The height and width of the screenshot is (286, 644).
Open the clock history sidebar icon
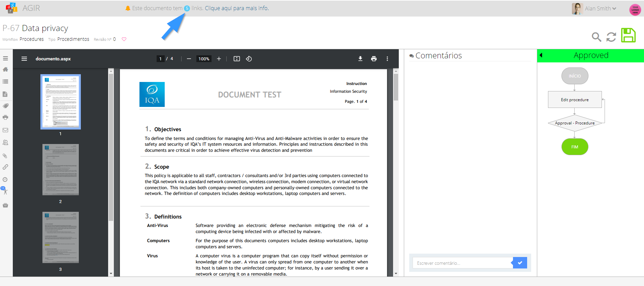5,180
